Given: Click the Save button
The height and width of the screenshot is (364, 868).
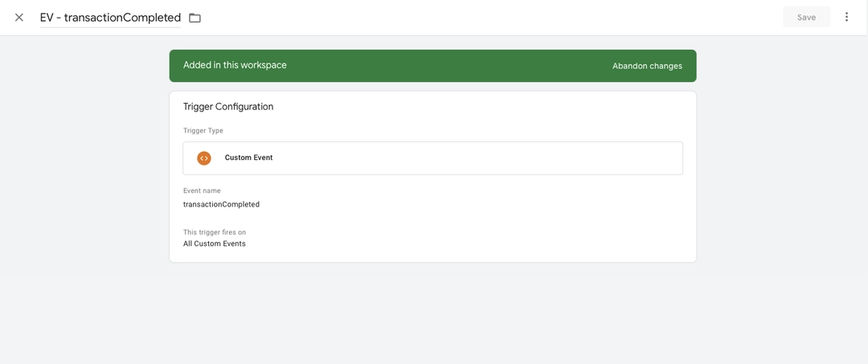Looking at the screenshot, I should pyautogui.click(x=807, y=17).
